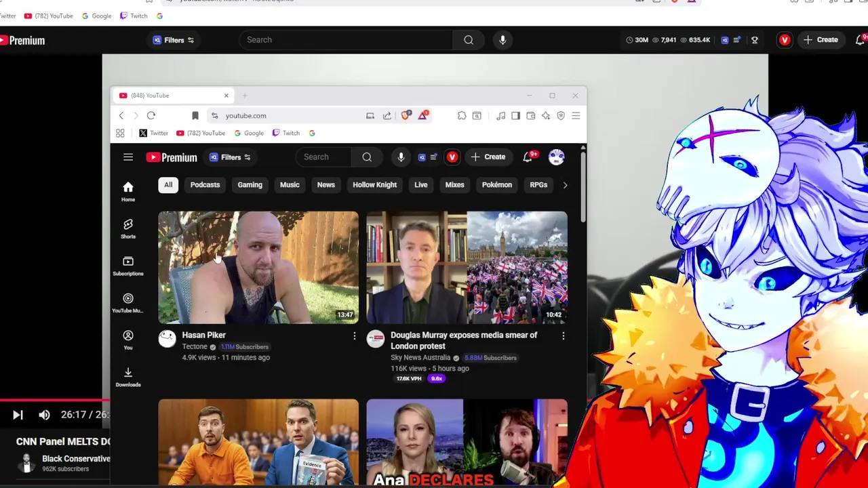Select the Pokémon chip
Image resolution: width=868 pixels, height=488 pixels.
tap(497, 185)
